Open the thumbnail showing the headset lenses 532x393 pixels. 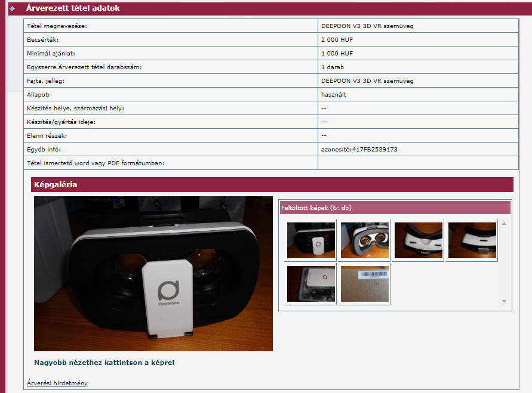pos(364,240)
